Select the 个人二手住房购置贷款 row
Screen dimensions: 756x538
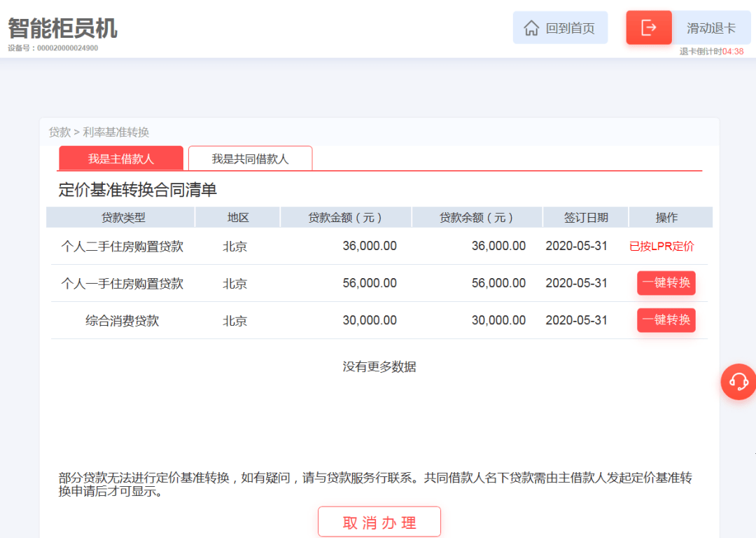(379, 246)
